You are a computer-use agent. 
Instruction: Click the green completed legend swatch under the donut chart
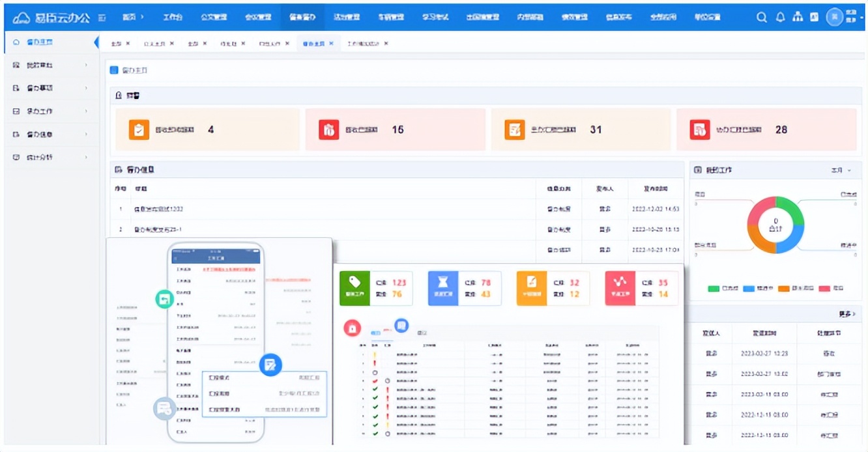[715, 287]
